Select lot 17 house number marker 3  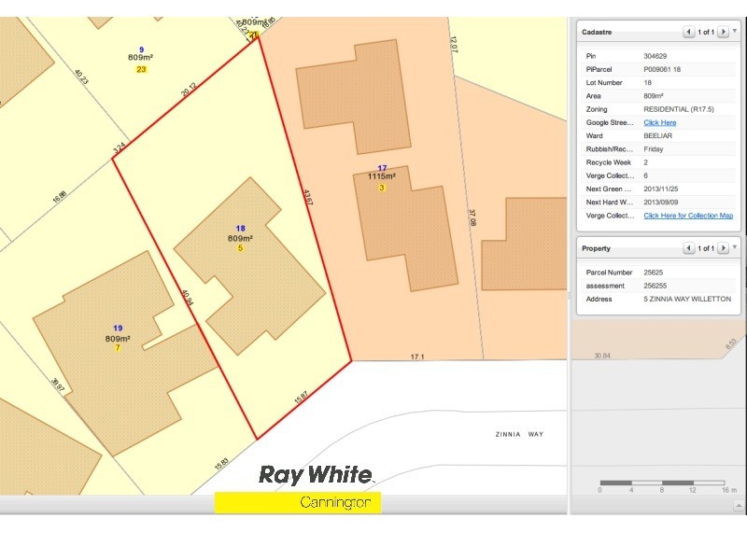381,188
